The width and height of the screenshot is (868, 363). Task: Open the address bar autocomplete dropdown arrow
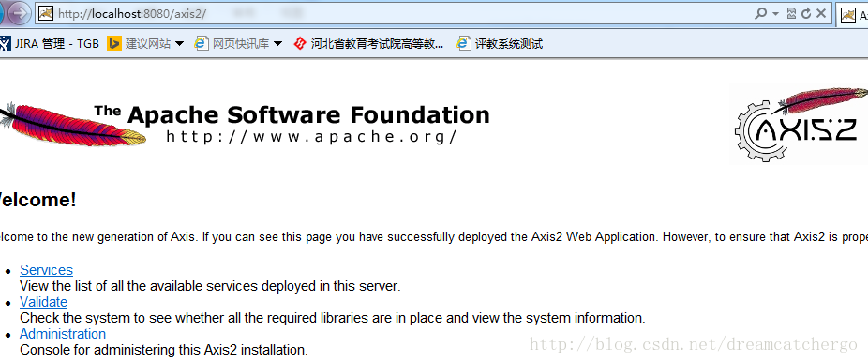(x=775, y=13)
